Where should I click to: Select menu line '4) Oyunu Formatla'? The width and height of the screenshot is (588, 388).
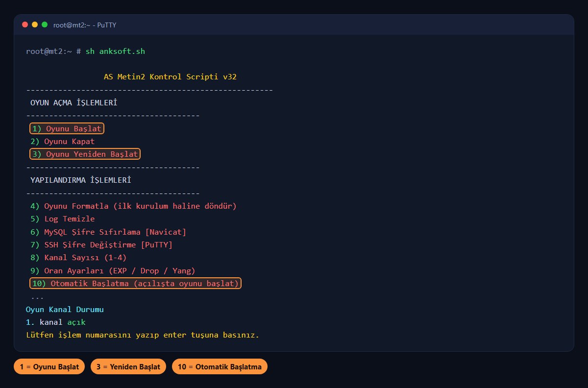133,206
